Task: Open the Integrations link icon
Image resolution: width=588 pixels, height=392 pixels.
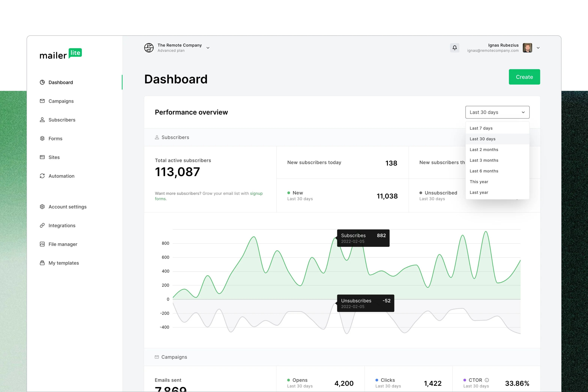Action: click(42, 225)
